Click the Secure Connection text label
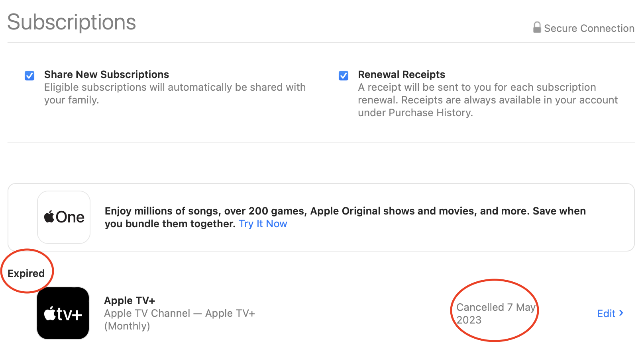The image size is (644, 351). coord(589,28)
